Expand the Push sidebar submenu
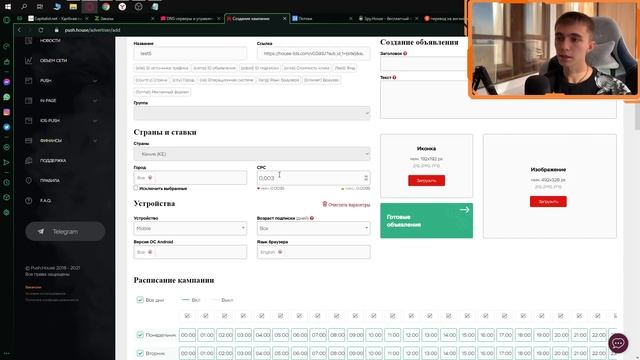The height and width of the screenshot is (360, 640). [x=95, y=81]
